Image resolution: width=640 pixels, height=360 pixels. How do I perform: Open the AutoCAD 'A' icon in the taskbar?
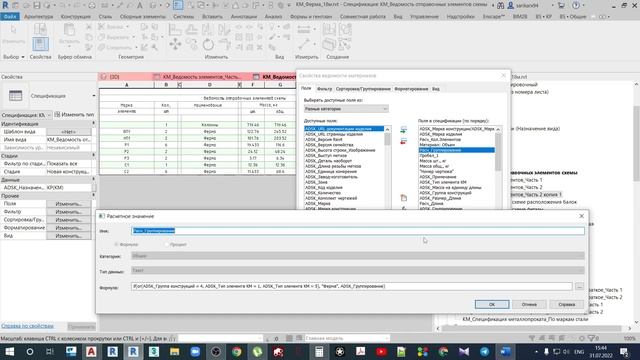[91, 351]
